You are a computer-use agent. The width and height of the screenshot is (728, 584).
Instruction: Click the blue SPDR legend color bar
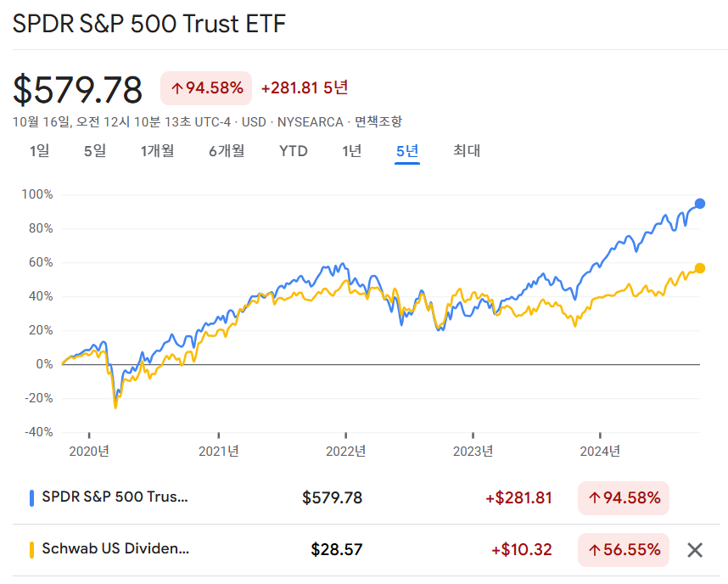(31, 498)
